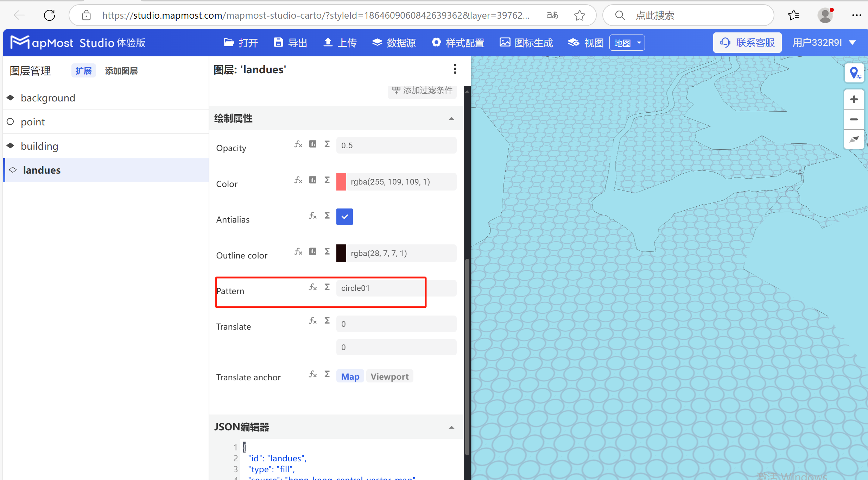Image resolution: width=868 pixels, height=480 pixels.
Task: Collapse the JSON编辑器 panel
Action: [451, 427]
